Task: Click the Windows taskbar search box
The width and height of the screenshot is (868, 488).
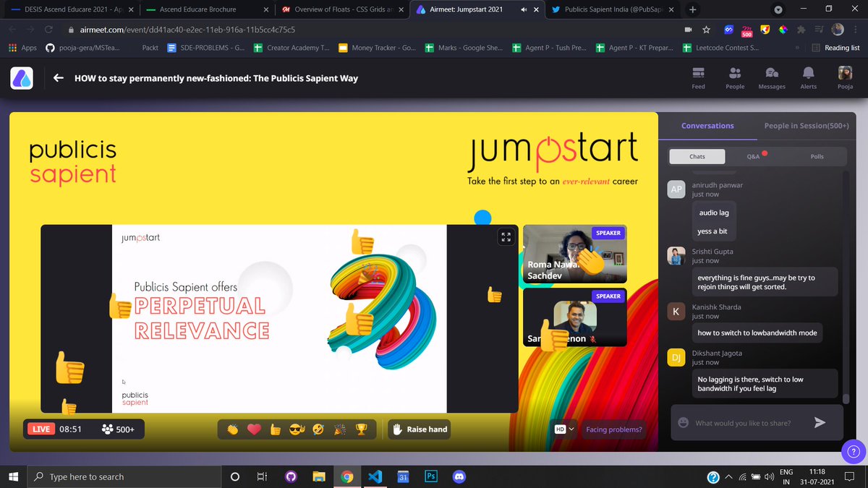Action: click(124, 476)
